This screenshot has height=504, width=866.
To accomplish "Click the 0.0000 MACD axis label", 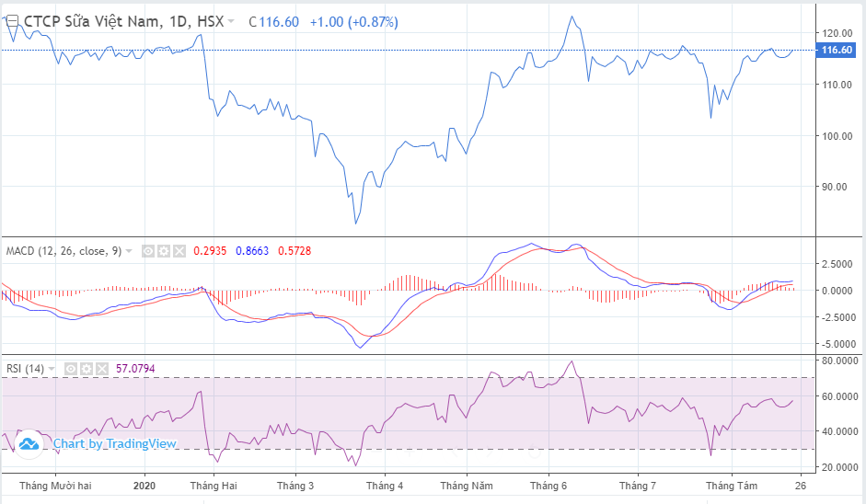I will (837, 291).
